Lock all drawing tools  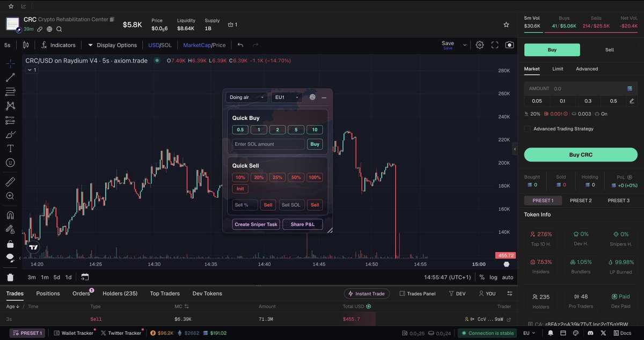[x=10, y=243]
